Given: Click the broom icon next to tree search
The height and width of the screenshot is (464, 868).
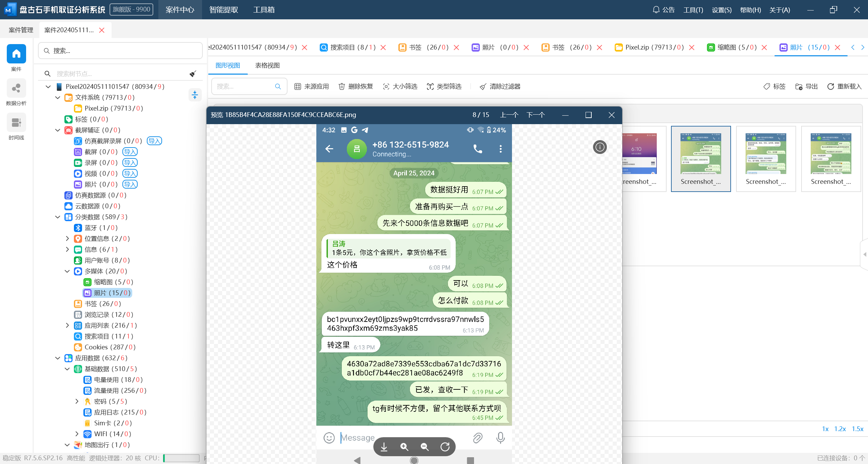Looking at the screenshot, I should click(193, 74).
